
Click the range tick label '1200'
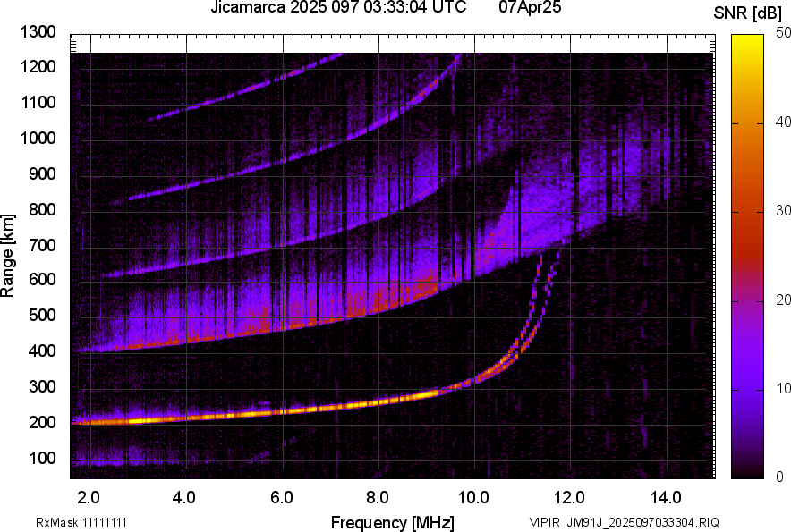pos(38,66)
